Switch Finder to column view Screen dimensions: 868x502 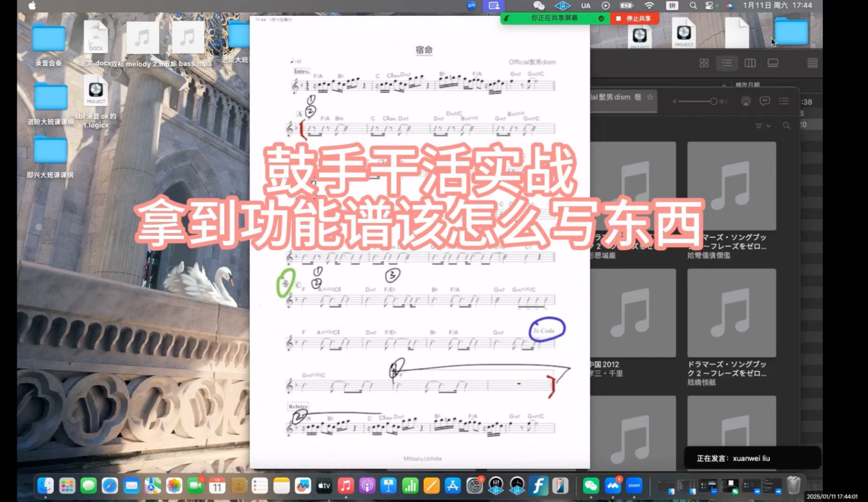coord(750,63)
